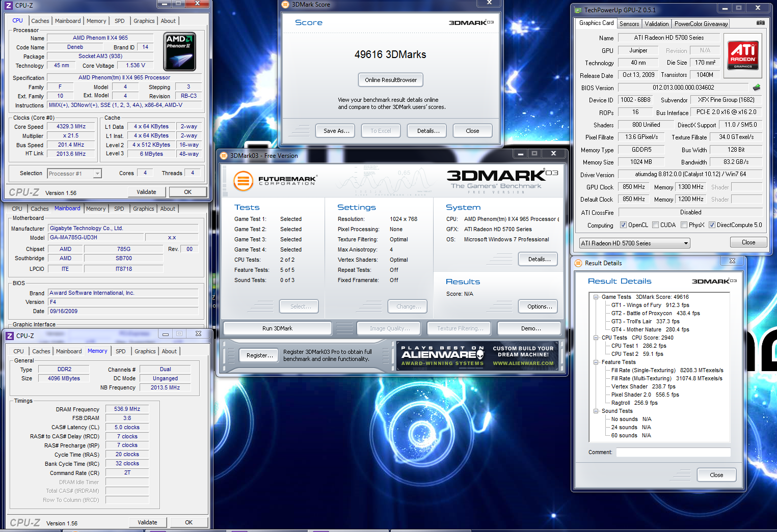Open the PowerColor Giveaway tab
777x532 pixels.
701,24
